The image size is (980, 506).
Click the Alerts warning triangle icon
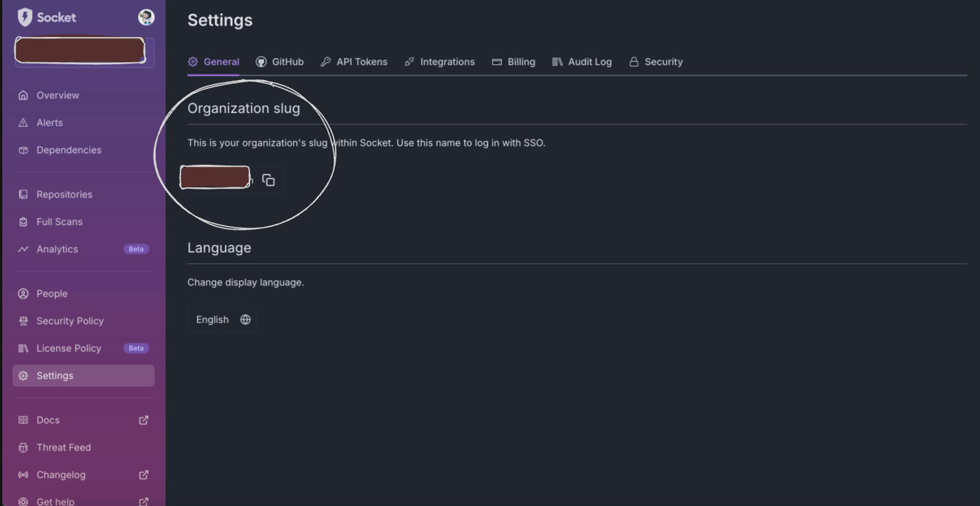23,122
